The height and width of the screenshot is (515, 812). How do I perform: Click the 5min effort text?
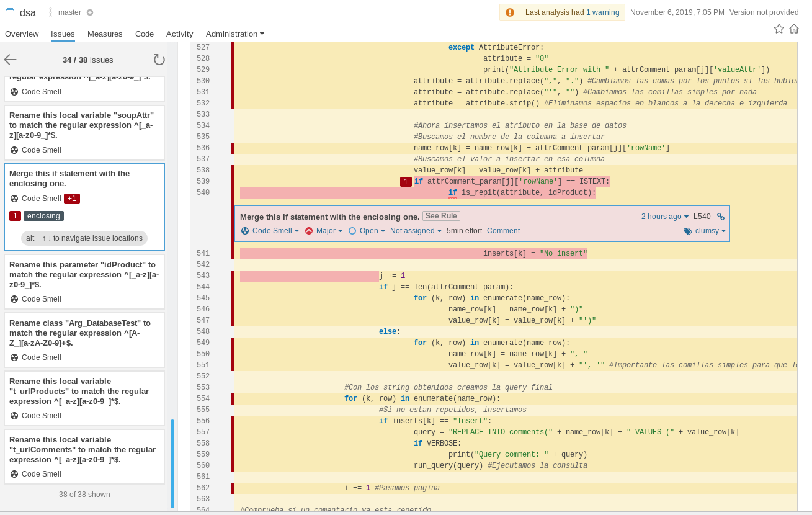pyautogui.click(x=464, y=231)
